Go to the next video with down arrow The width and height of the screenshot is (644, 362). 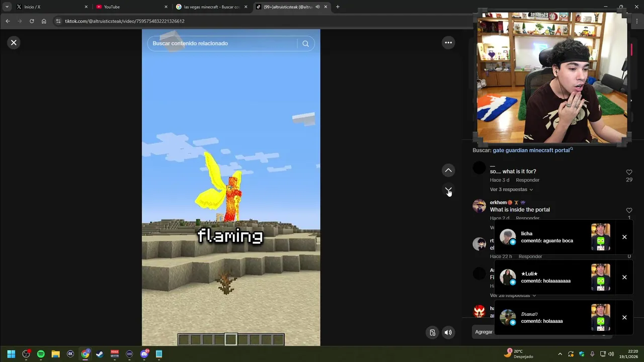point(448,191)
